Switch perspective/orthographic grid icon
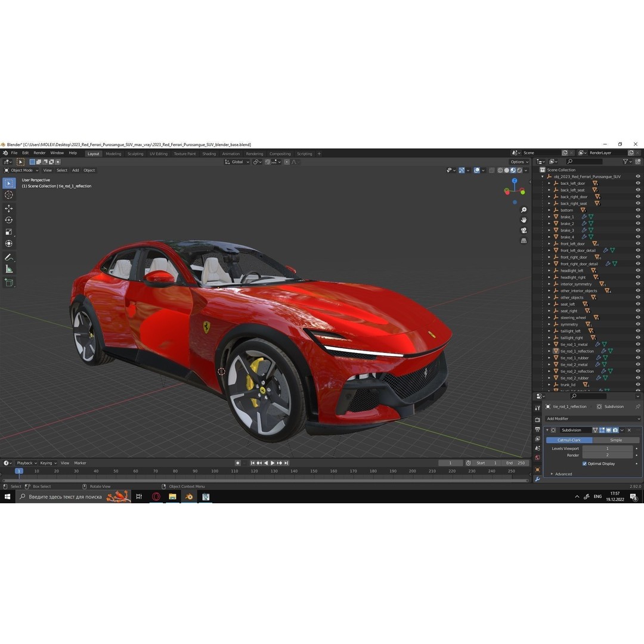Screen dimensions: 644x644 point(524,241)
